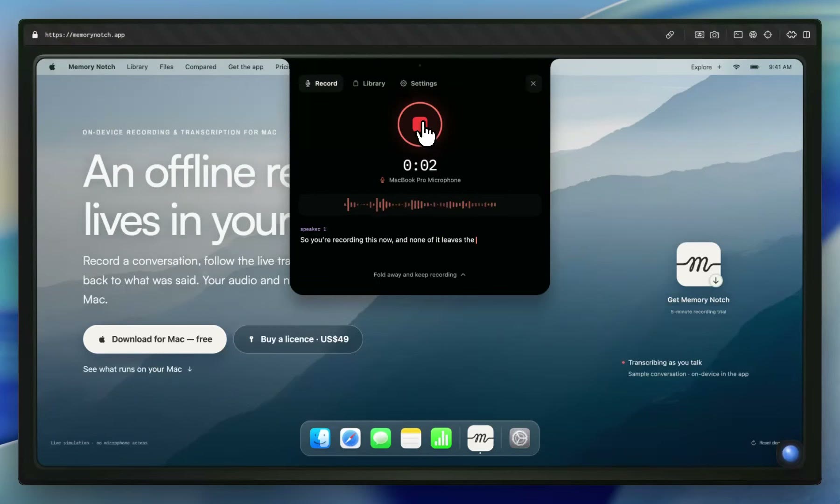Open Memory Notch from the dock

tap(481, 438)
